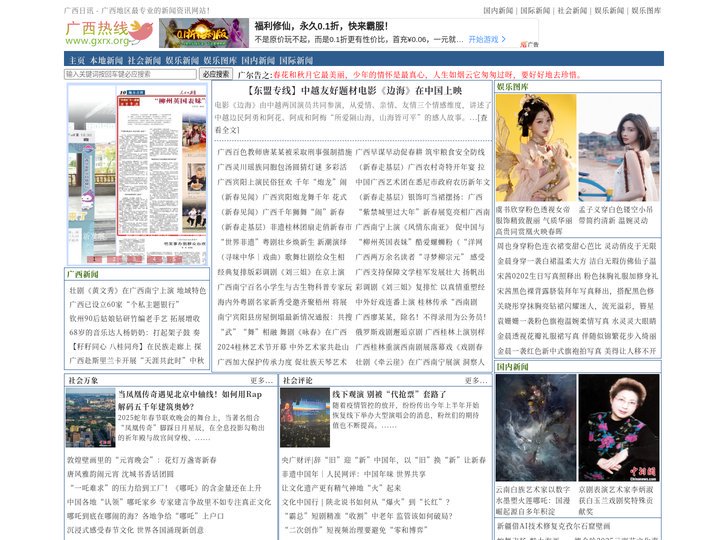Click 社会新闻 link in top-right header
Screen dimensions: 720x540
pyautogui.click(x=573, y=11)
